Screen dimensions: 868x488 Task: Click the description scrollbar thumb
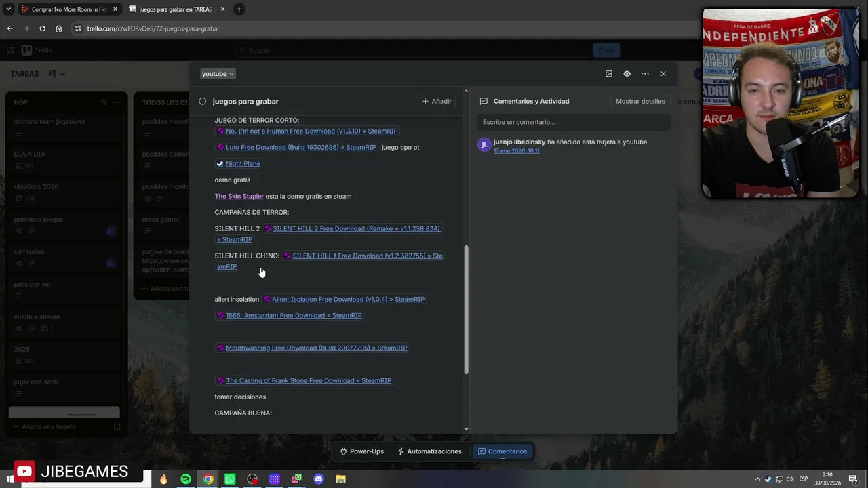[x=466, y=309]
